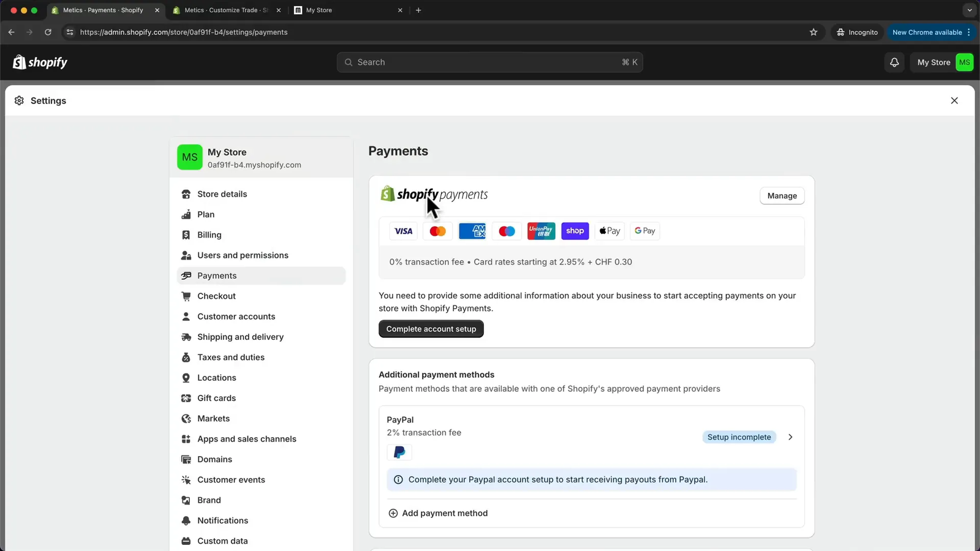
Task: Click the site information icon in address bar
Action: (x=70, y=32)
